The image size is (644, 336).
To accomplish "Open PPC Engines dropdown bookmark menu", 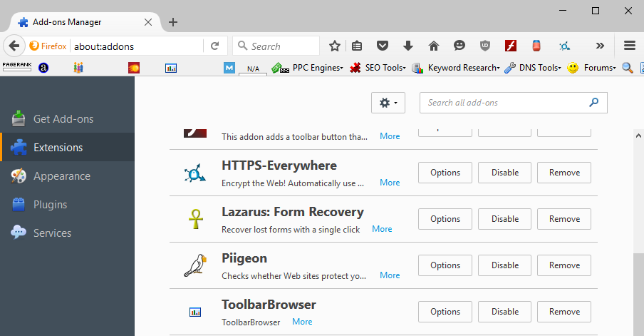I will pos(307,68).
